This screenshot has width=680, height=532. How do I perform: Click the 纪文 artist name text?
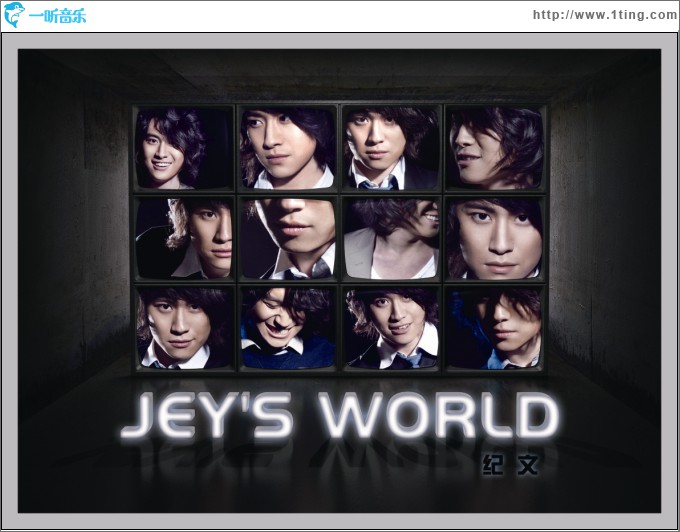click(x=510, y=465)
